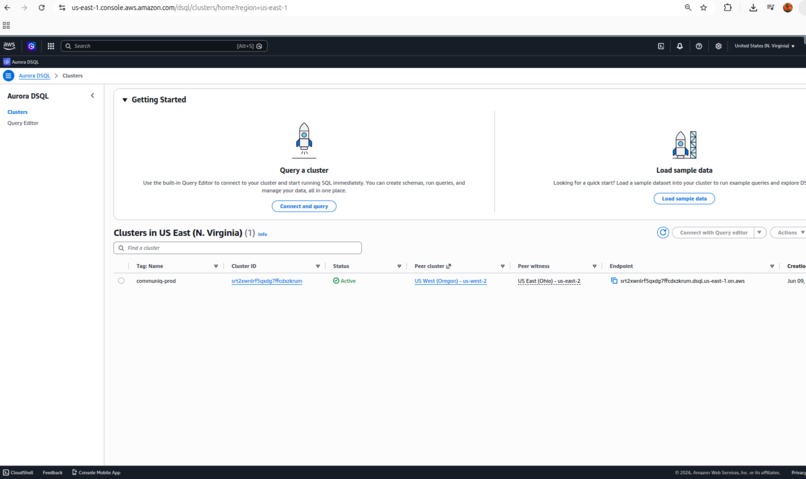Image resolution: width=806 pixels, height=479 pixels.
Task: Click the Aurora DSQL breadcrumb link
Action: click(34, 76)
